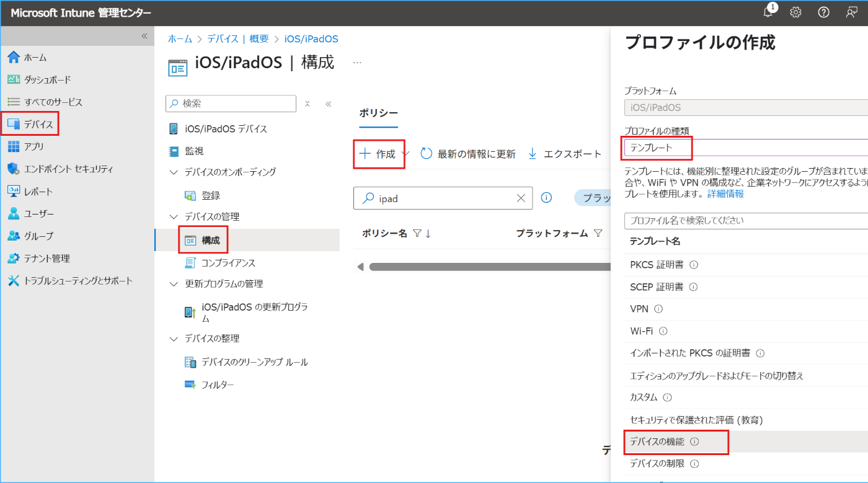Screen dimensions: 868x483
Task: Click the info icon beside Wi-Fi
Action: point(663,331)
